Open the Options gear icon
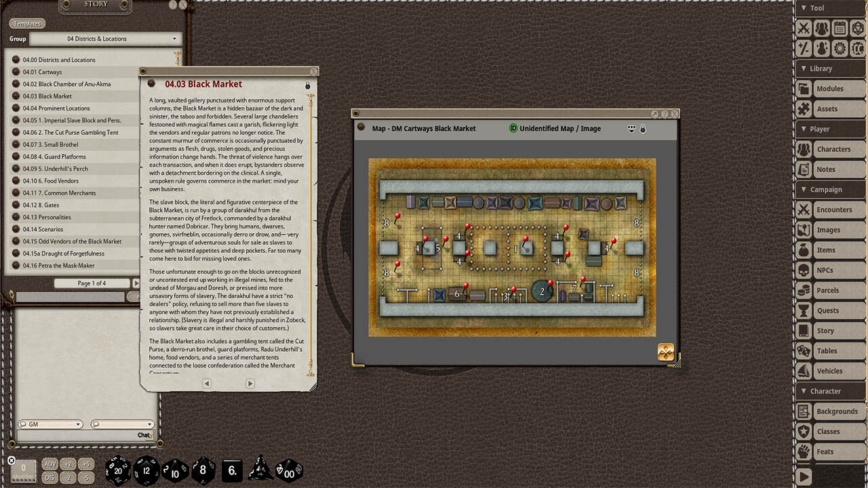868x488 pixels. pyautogui.click(x=840, y=48)
